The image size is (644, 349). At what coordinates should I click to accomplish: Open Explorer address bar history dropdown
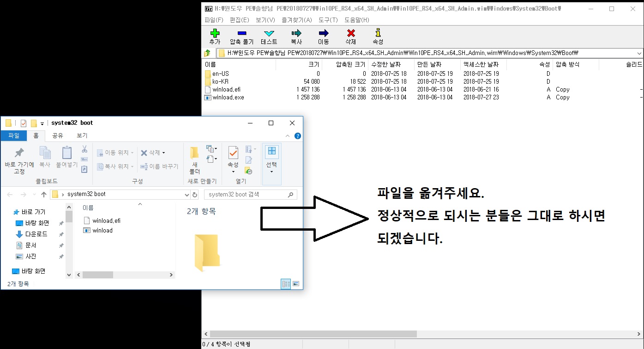[x=187, y=195]
